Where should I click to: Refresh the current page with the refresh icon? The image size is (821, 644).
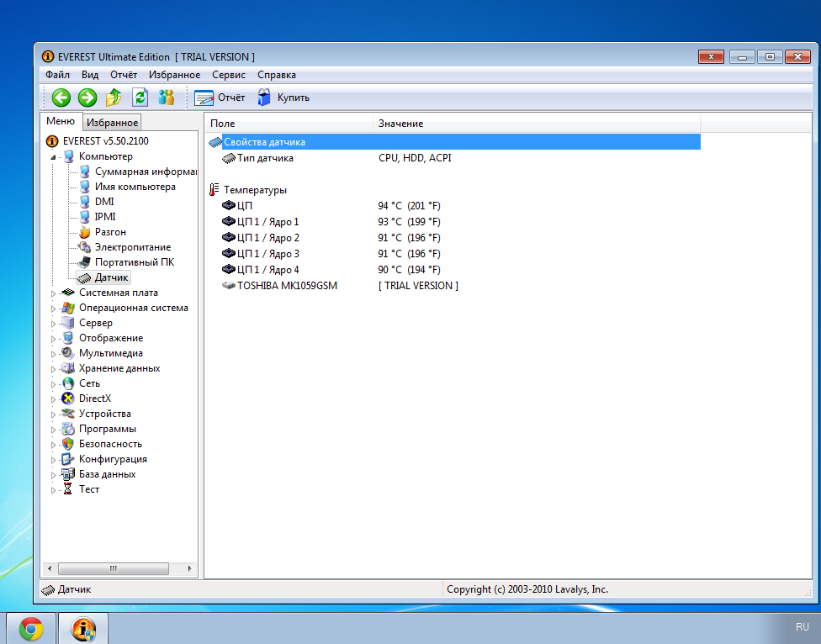click(140, 98)
